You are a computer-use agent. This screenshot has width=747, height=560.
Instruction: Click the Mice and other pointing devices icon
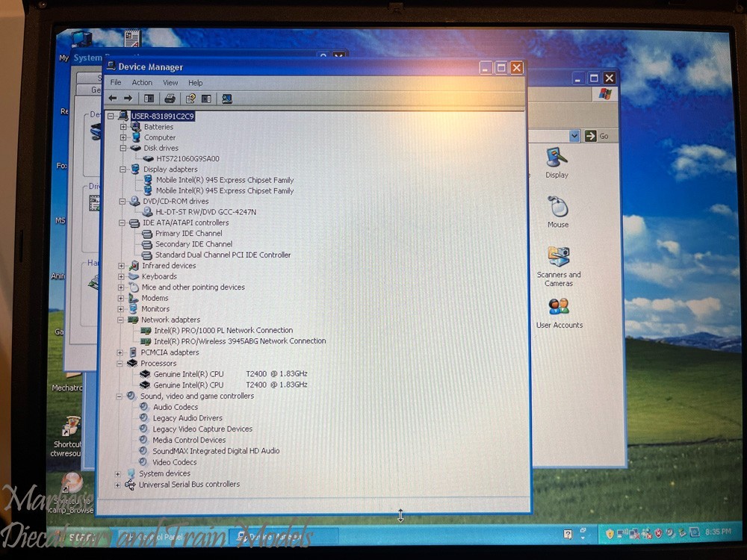click(134, 287)
